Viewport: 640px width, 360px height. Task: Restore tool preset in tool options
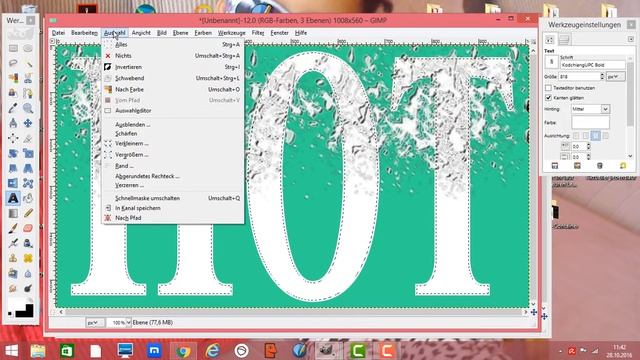point(577,166)
